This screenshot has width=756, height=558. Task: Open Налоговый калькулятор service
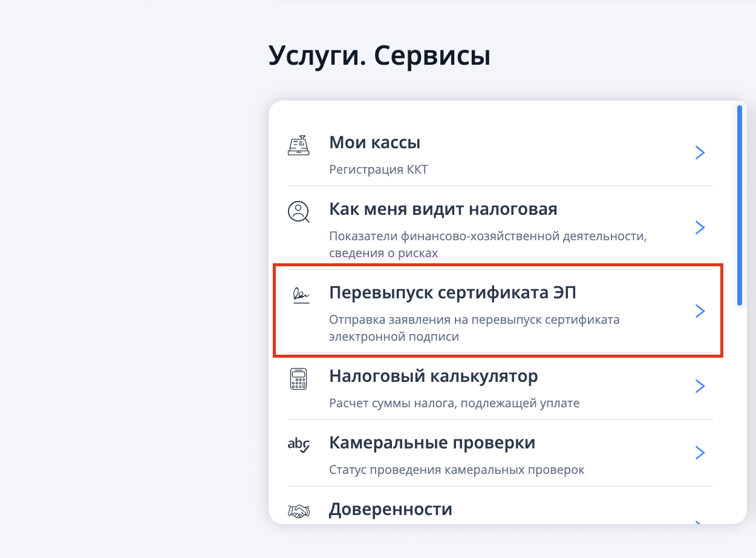[x=500, y=386]
